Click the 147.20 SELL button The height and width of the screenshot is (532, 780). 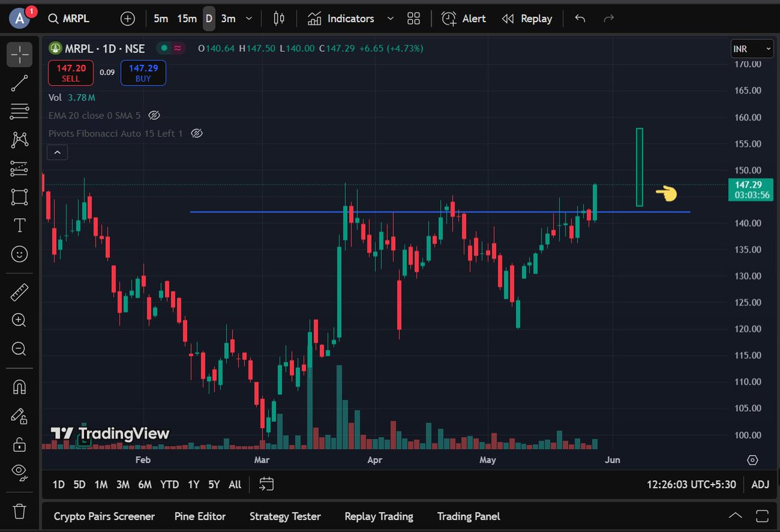click(x=70, y=73)
